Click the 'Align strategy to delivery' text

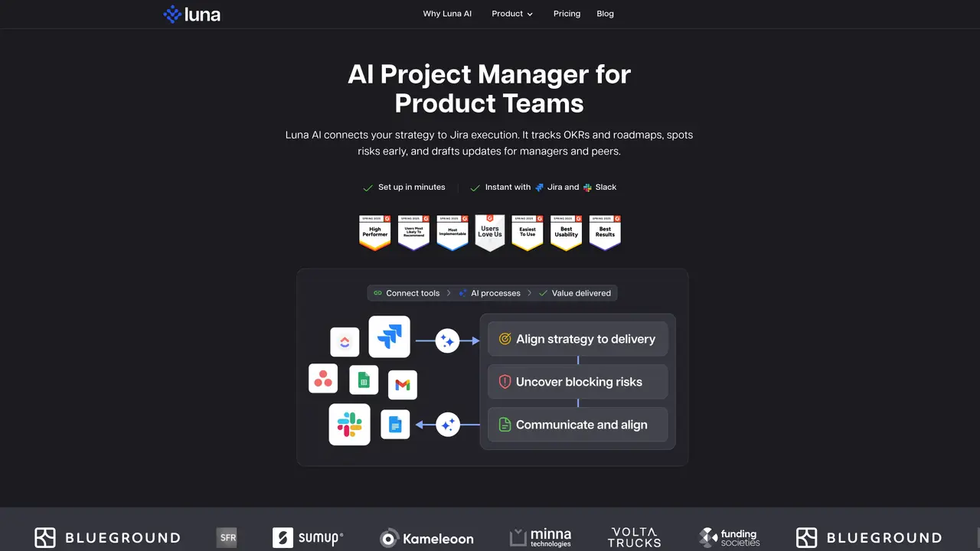point(586,339)
